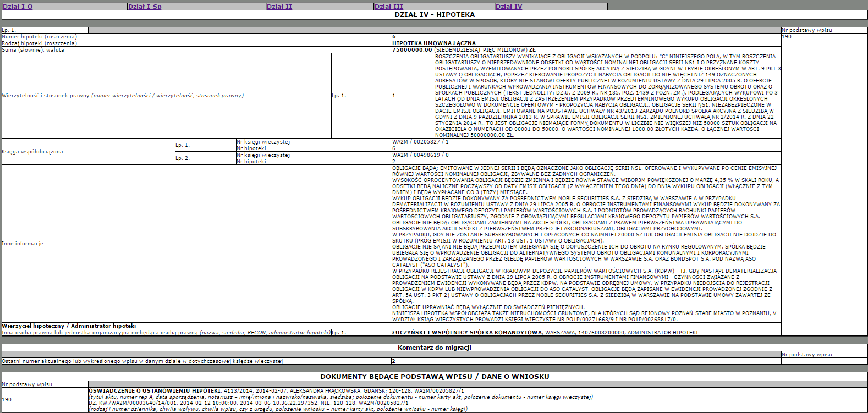The height and width of the screenshot is (413, 868).
Task: Click the Inne informacje label
Action: (23, 244)
